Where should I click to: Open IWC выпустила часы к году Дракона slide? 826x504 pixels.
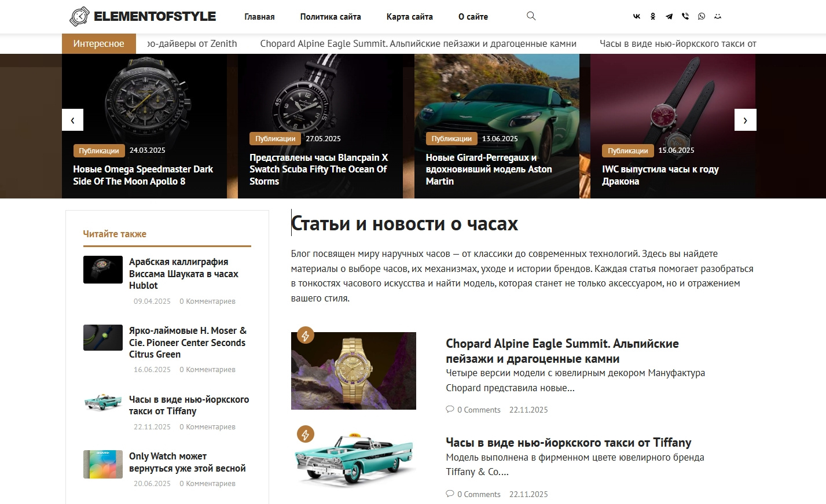coord(660,175)
